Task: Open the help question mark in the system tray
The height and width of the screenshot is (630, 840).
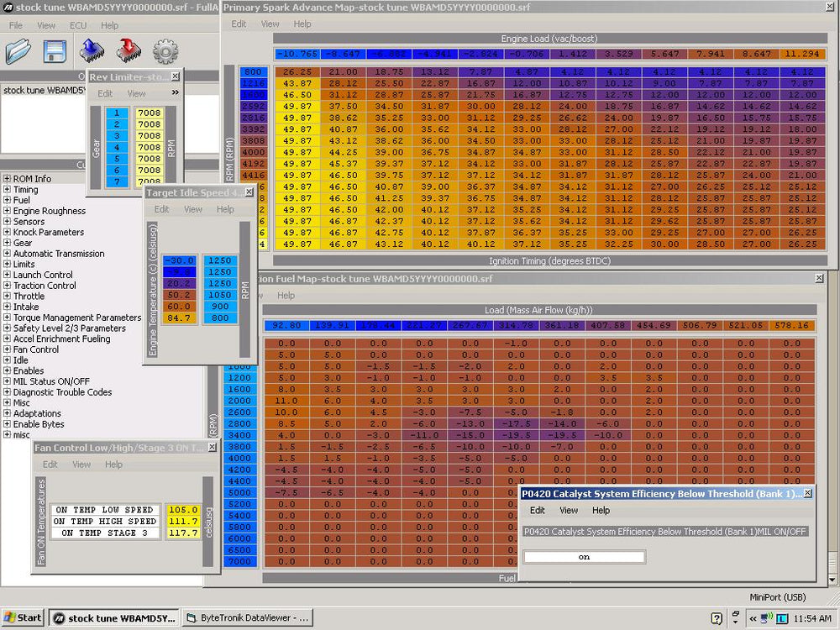Action: 715,617
